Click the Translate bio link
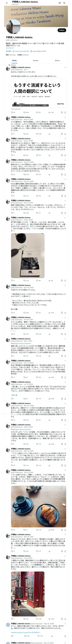The width and height of the screenshot is (72, 644). tap(10, 48)
